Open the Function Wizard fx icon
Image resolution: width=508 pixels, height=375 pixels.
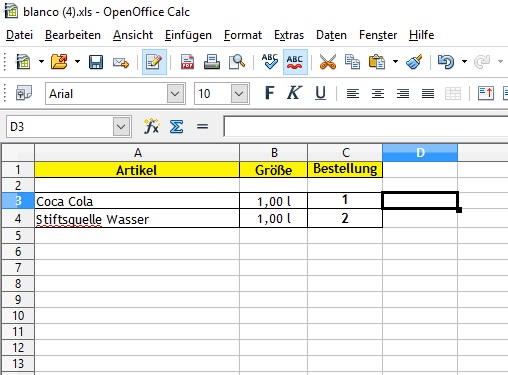pos(151,127)
